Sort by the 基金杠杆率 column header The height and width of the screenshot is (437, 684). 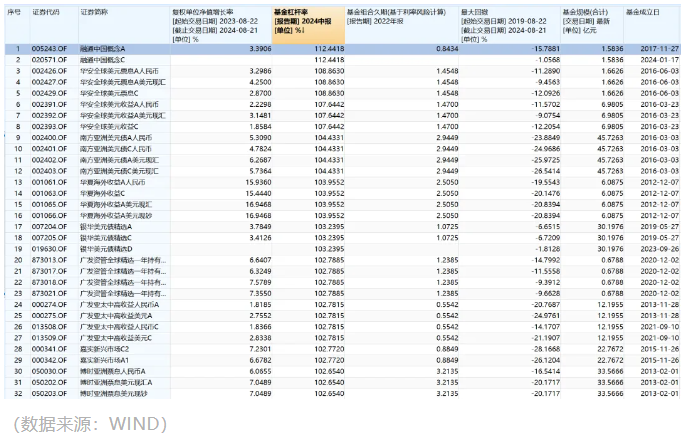pos(308,25)
